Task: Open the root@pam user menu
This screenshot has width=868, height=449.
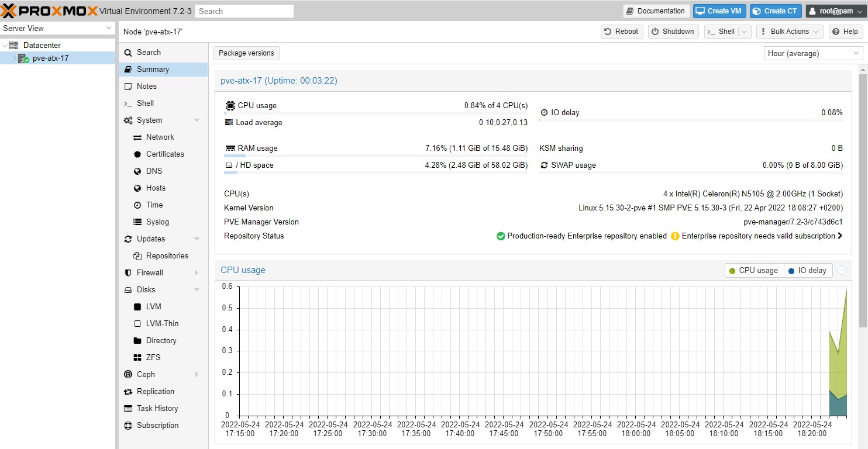Action: 835,11
